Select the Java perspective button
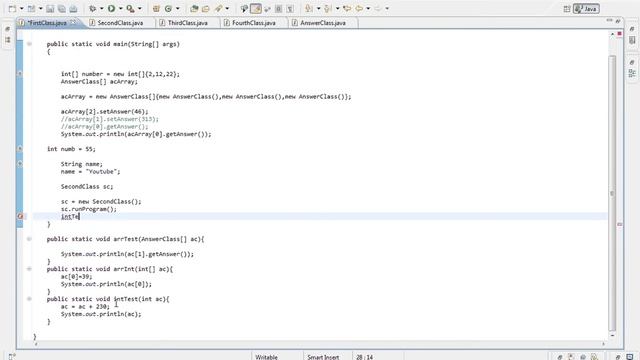The width and height of the screenshot is (640, 360). (x=586, y=9)
